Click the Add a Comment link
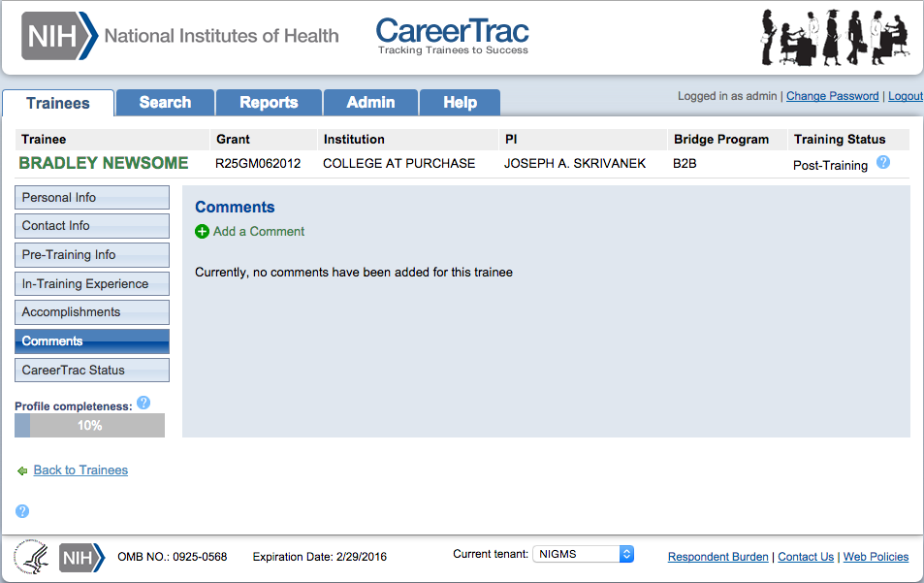The height and width of the screenshot is (583, 924). pos(259,232)
